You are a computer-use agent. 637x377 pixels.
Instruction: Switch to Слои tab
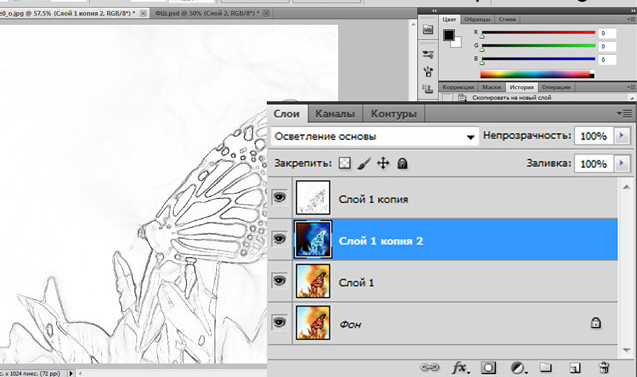[x=286, y=113]
